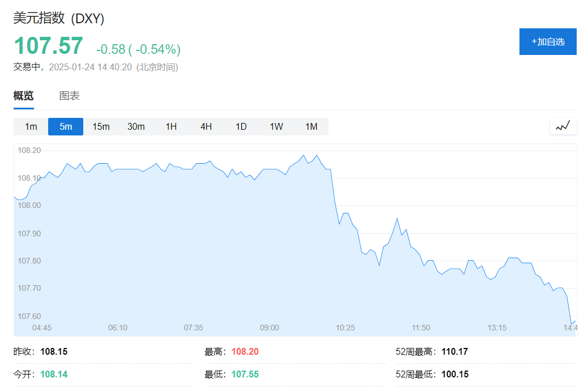Click the 10:25 time axis marker
The height and width of the screenshot is (391, 588).
pyautogui.click(x=345, y=328)
